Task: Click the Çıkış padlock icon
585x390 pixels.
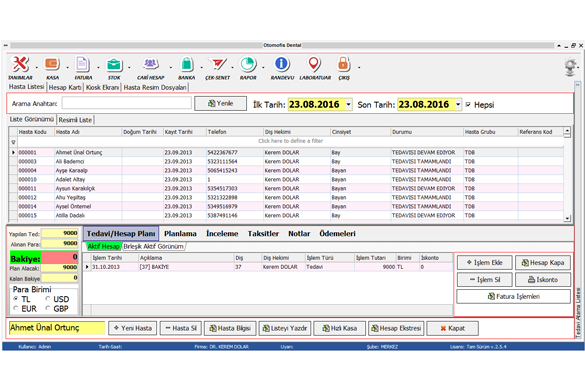Action: tap(344, 64)
